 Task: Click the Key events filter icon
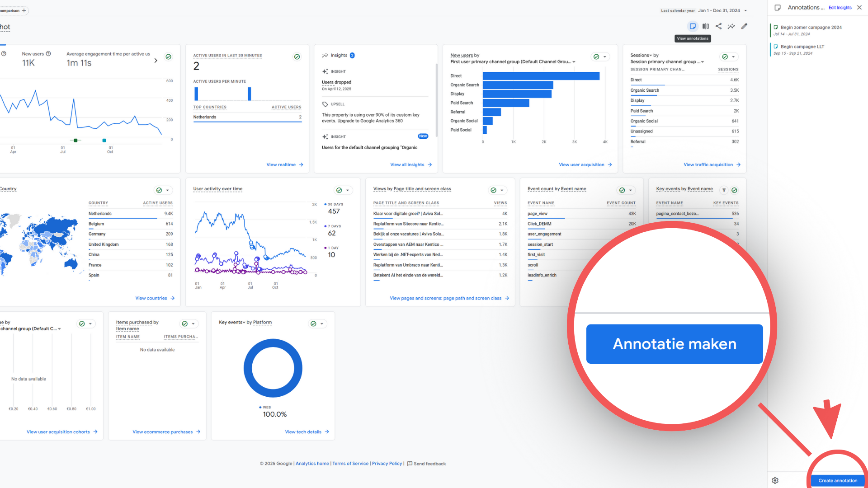(x=724, y=190)
